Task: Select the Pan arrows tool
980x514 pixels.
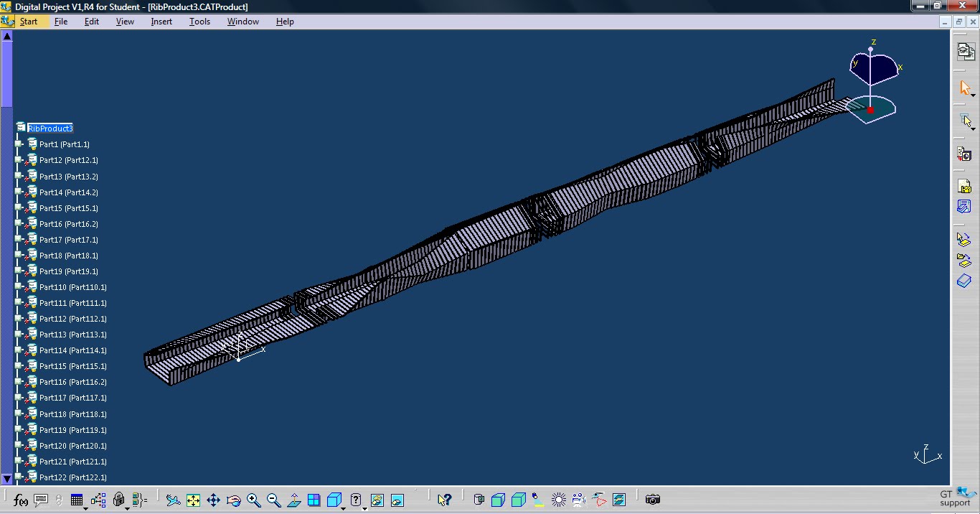Action: [x=213, y=500]
